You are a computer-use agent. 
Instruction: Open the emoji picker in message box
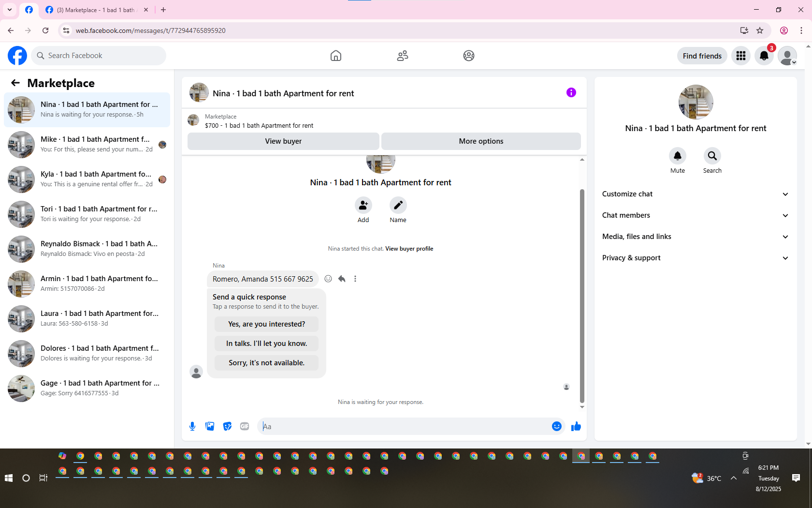[557, 426]
